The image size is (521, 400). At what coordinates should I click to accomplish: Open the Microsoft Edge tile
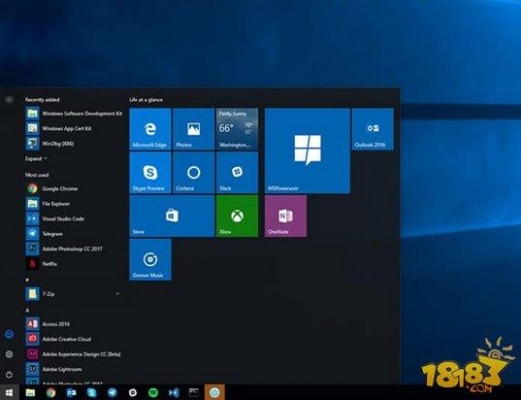tap(150, 129)
